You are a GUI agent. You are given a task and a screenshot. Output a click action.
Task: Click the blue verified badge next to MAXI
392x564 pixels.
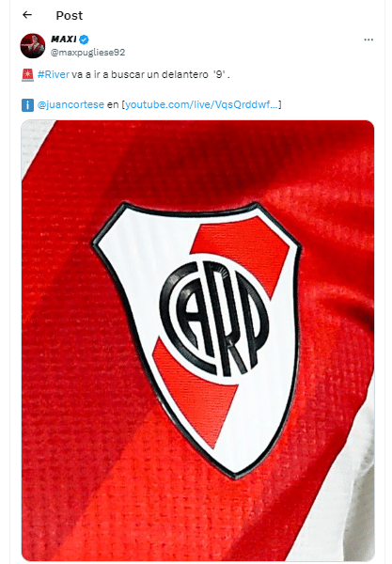84,39
